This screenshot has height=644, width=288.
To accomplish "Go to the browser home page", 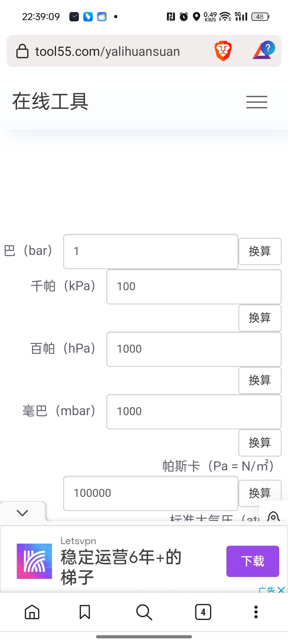I will [x=32, y=612].
